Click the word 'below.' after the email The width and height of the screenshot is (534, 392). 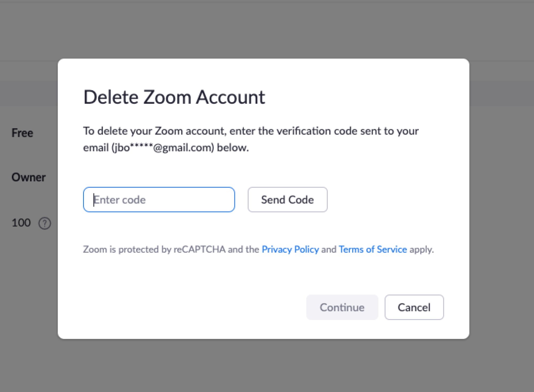pyautogui.click(x=233, y=148)
